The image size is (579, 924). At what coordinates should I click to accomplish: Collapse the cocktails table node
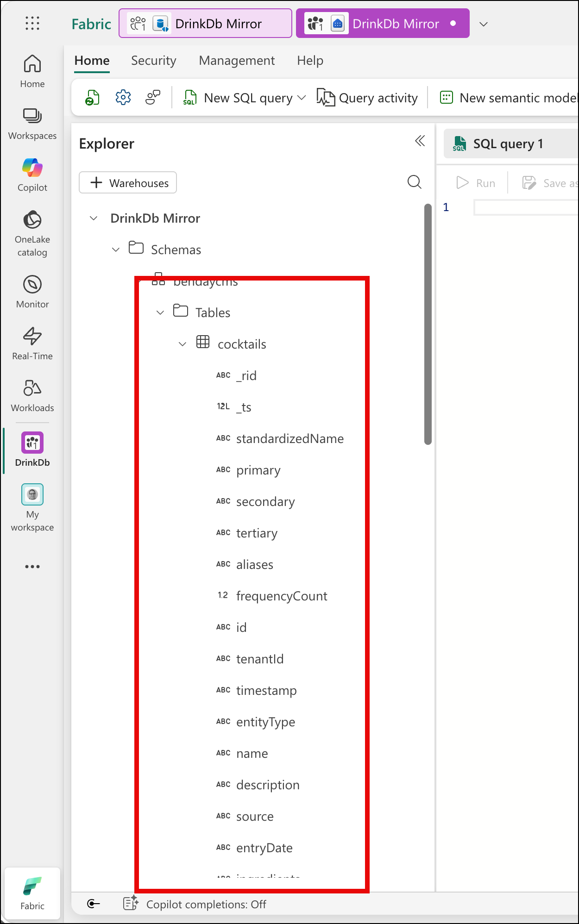pyautogui.click(x=183, y=344)
